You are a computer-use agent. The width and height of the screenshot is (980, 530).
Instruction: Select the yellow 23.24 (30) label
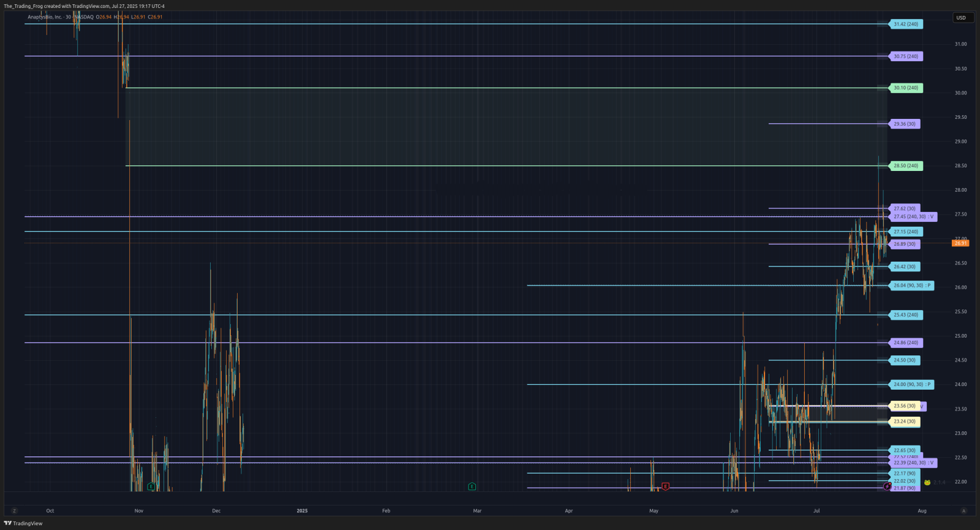click(904, 422)
